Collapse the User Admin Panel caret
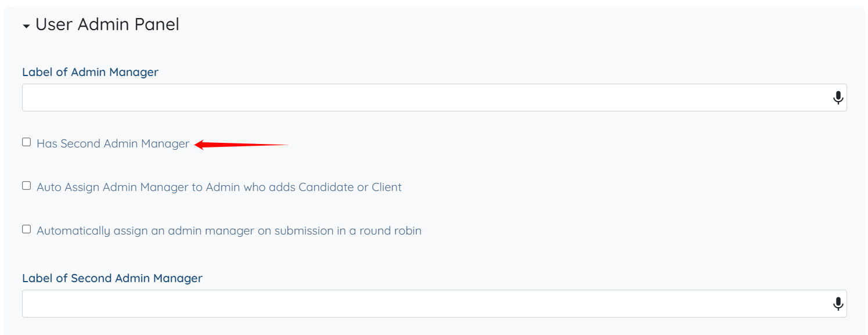 [26, 27]
